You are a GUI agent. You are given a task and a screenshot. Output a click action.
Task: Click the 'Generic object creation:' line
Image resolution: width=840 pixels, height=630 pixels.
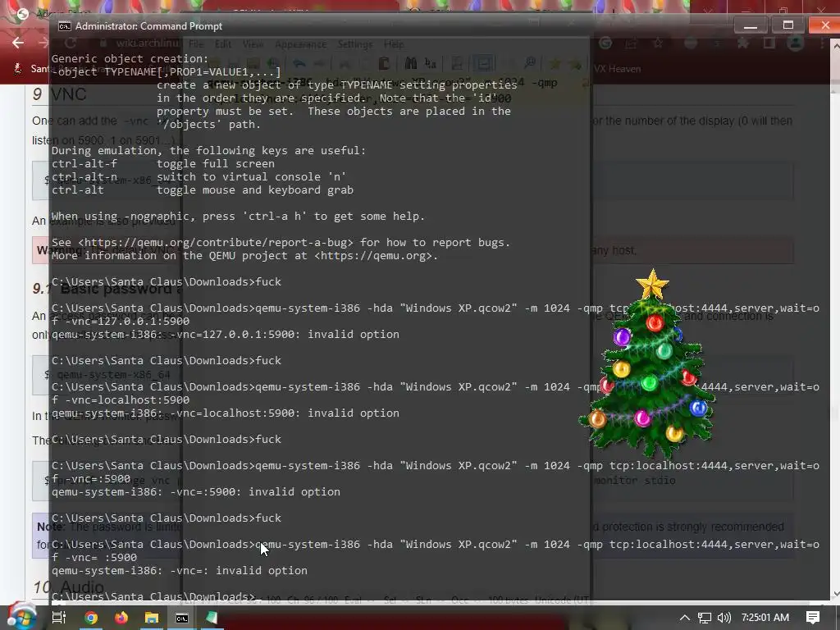pos(130,59)
